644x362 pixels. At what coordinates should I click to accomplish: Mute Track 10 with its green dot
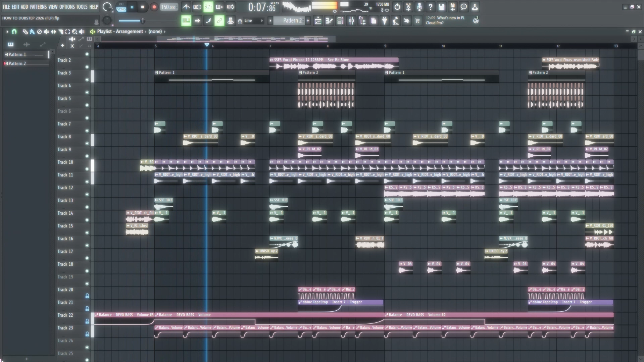click(87, 169)
